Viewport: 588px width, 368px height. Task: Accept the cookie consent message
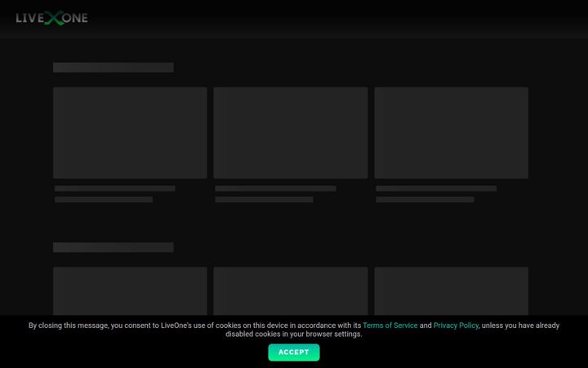(294, 352)
